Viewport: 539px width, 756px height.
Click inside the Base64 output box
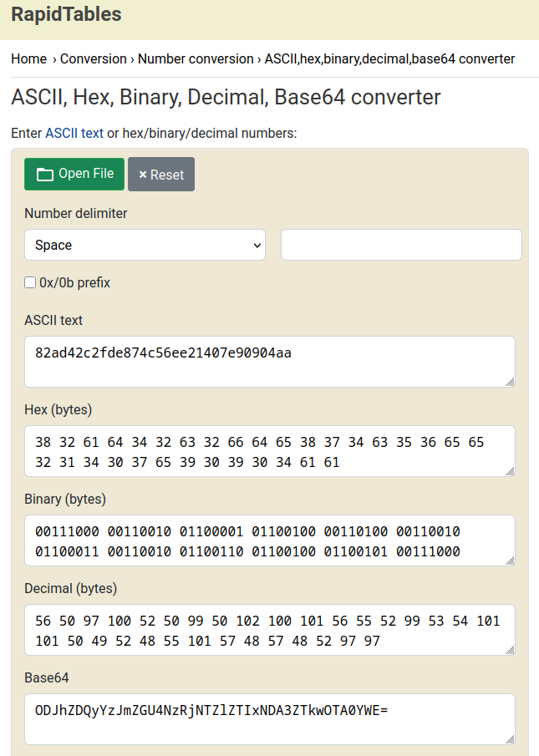click(270, 719)
